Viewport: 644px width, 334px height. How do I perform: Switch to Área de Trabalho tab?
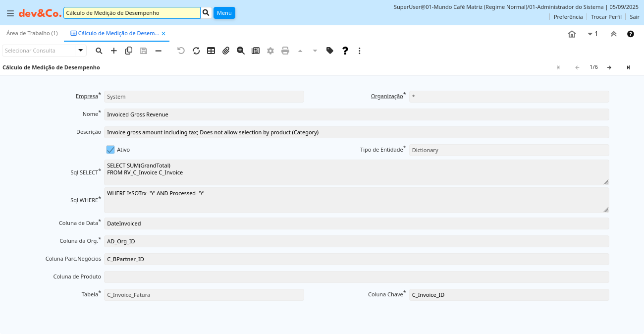[x=32, y=33]
